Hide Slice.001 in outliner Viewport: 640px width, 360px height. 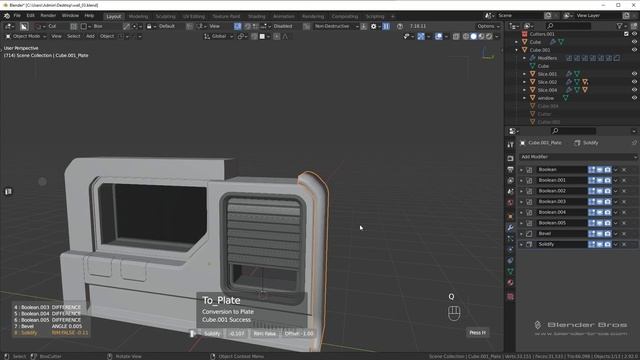[634, 74]
